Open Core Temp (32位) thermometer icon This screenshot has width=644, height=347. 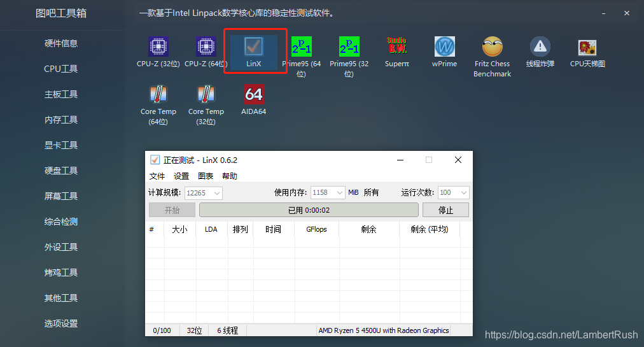click(x=206, y=94)
